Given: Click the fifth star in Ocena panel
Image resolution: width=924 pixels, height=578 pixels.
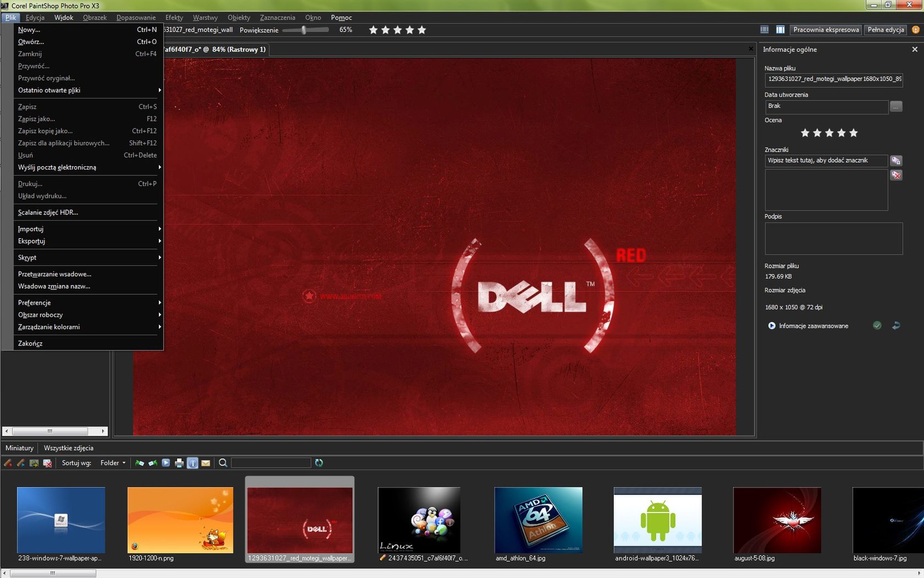Looking at the screenshot, I should (x=854, y=133).
